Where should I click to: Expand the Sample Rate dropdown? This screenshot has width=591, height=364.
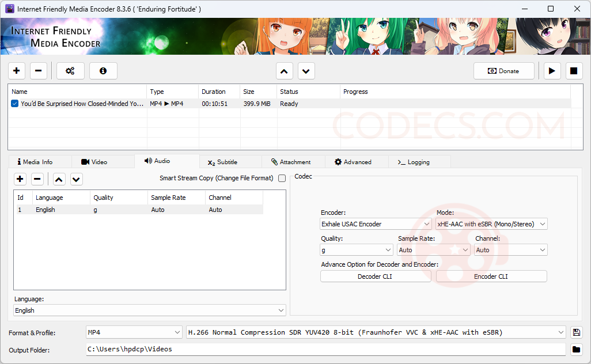[433, 250]
